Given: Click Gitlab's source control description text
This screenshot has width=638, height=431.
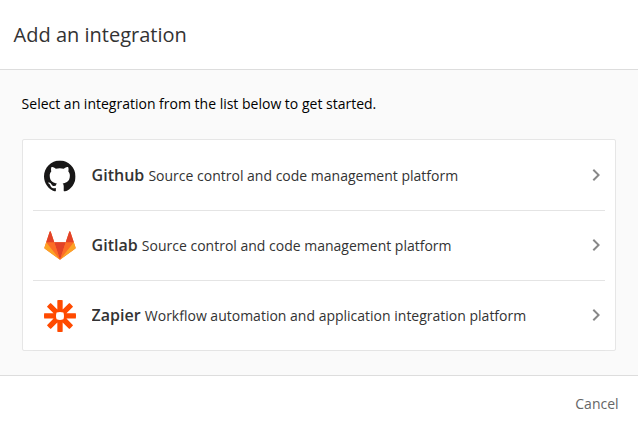Looking at the screenshot, I should coord(296,246).
